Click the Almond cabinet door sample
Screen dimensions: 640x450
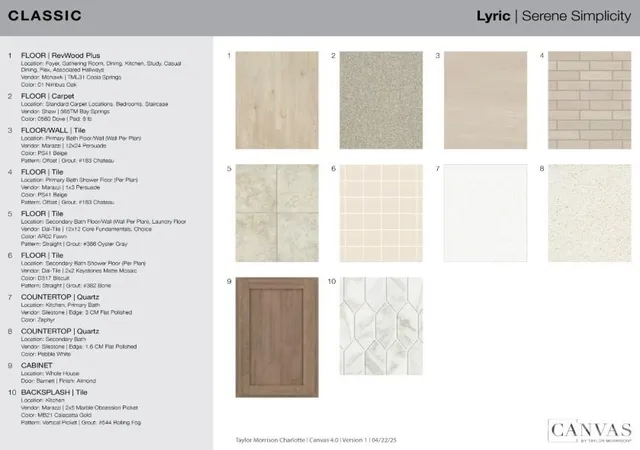tap(277, 337)
